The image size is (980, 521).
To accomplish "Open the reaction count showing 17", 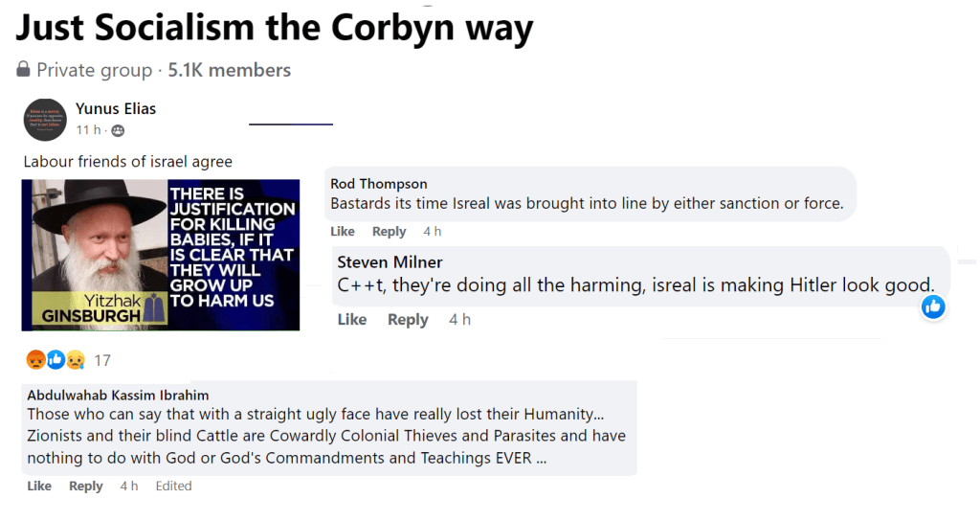I will (102, 360).
